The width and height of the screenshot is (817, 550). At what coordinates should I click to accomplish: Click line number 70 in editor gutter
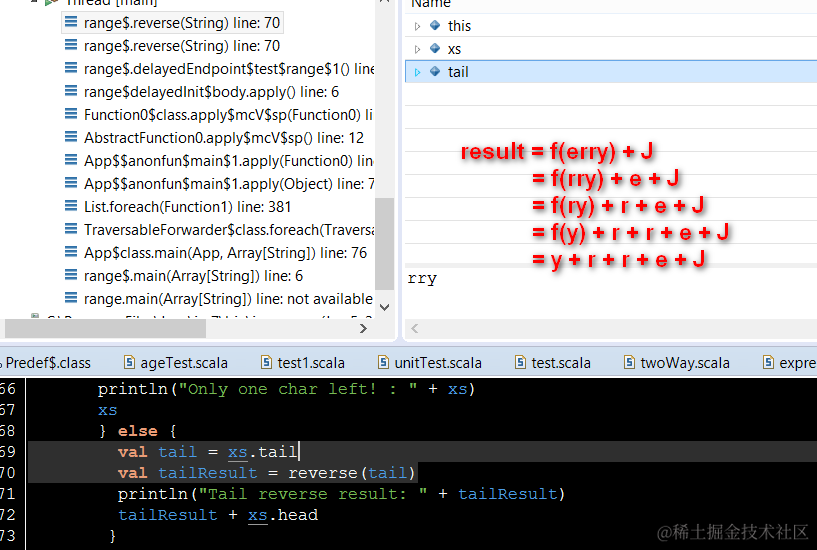(x=8, y=473)
